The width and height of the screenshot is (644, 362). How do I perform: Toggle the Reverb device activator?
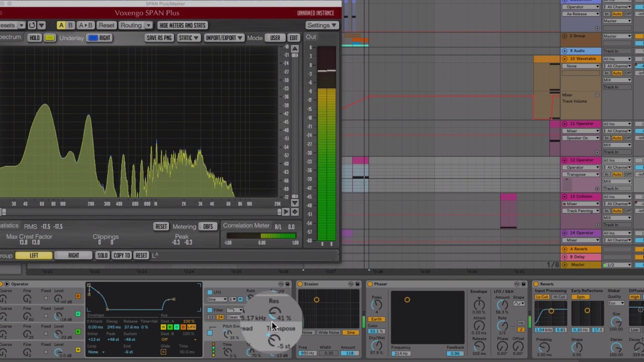click(x=536, y=285)
